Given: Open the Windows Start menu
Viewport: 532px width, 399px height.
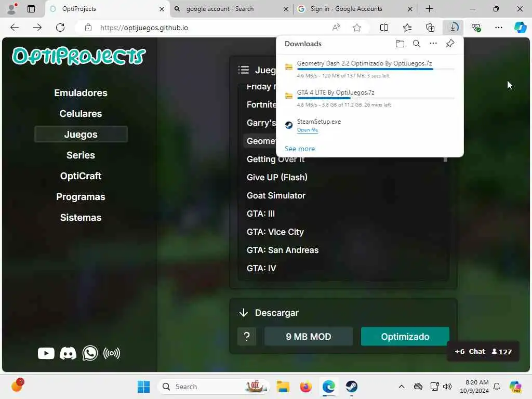Looking at the screenshot, I should pyautogui.click(x=143, y=387).
